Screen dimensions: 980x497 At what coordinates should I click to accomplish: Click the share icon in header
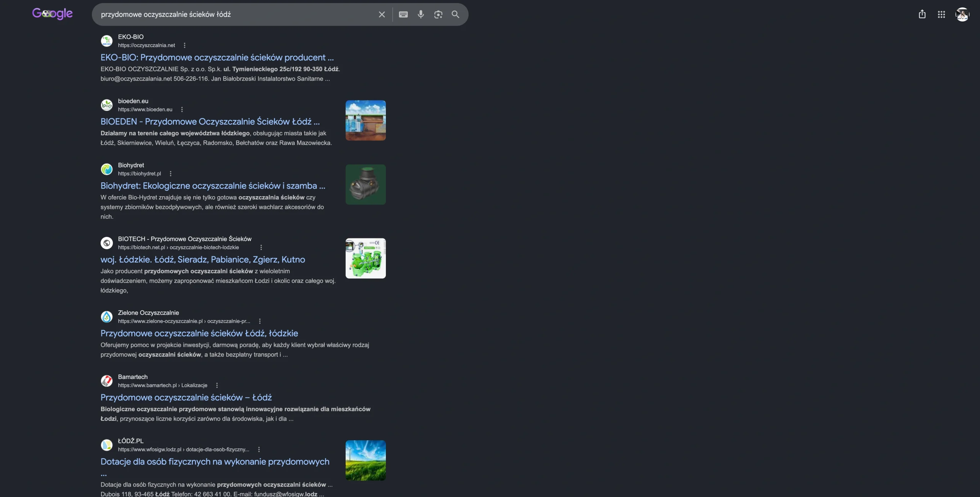pos(922,14)
